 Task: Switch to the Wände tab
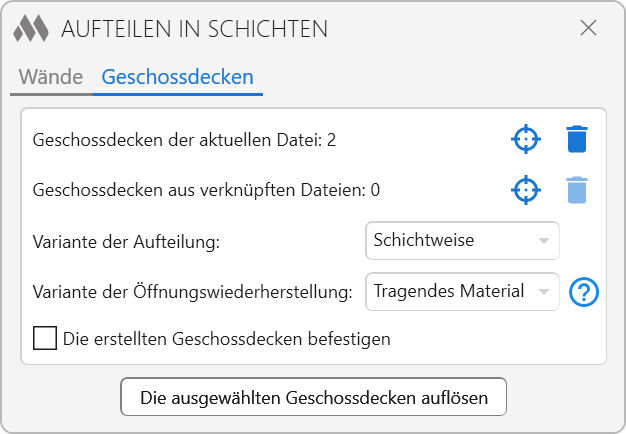tap(50, 76)
